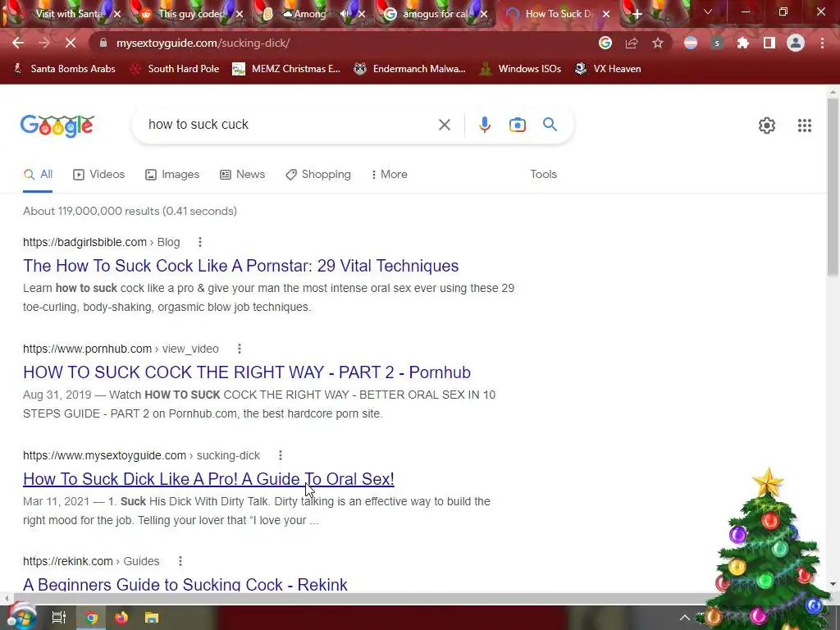840x630 pixels.
Task: Open the Windows ISOs bookmark
Action: pyautogui.click(x=520, y=69)
